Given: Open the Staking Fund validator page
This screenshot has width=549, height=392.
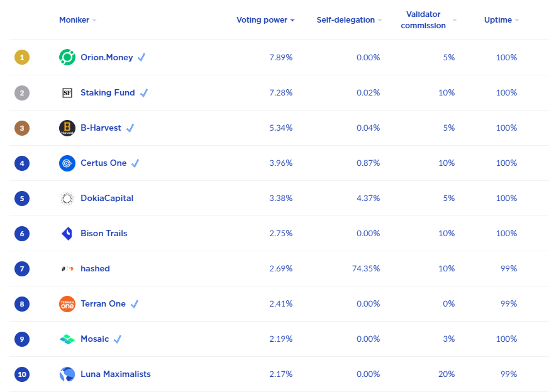Looking at the screenshot, I should click(x=108, y=93).
